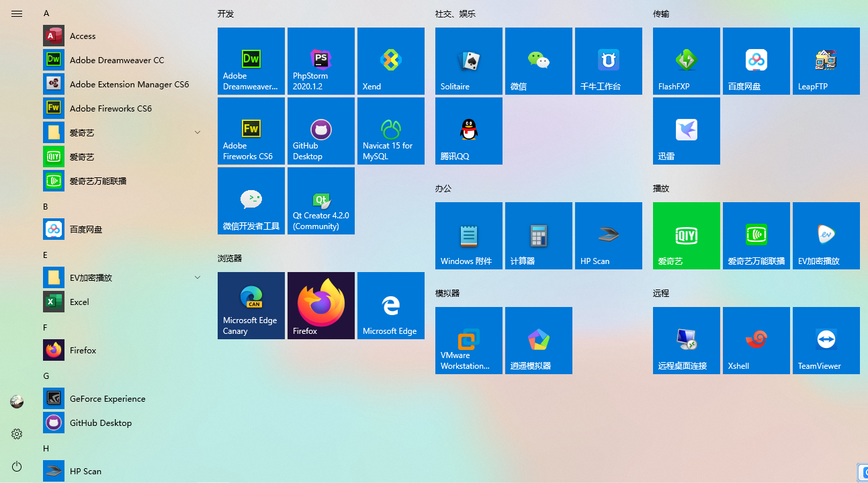Click the 社交、娱乐 group title

coord(455,13)
